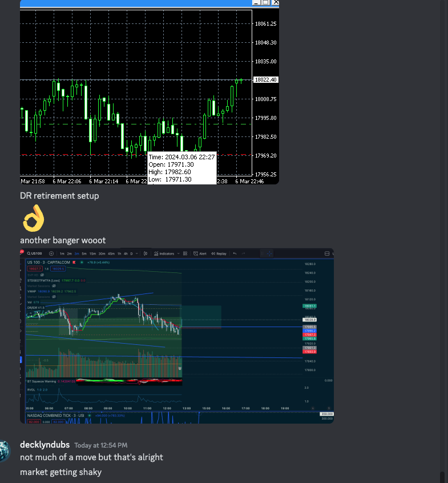Click the Alert clock icon
This screenshot has width=448, height=483.
coord(196,253)
